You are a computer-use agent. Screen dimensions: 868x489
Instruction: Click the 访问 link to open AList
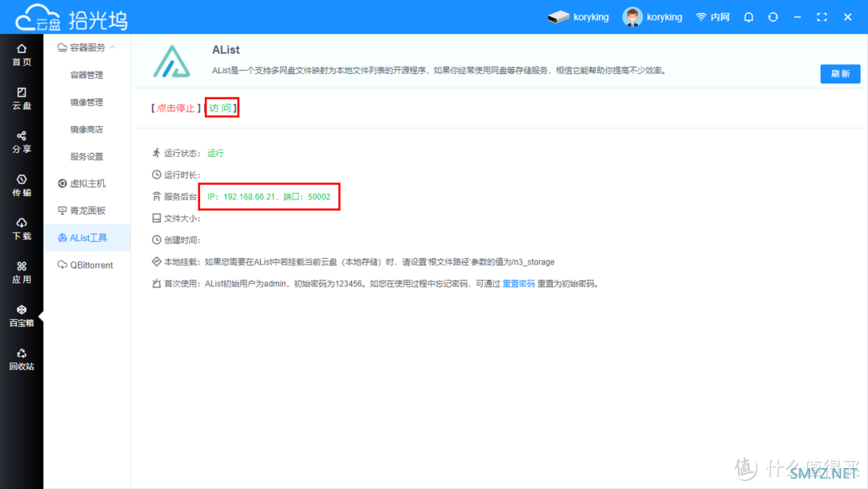coord(220,108)
